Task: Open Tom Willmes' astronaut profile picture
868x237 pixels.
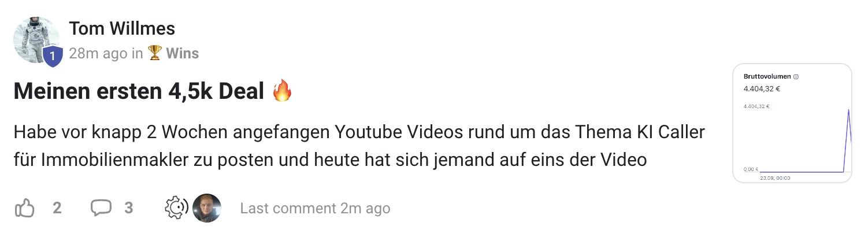Action: [x=36, y=39]
